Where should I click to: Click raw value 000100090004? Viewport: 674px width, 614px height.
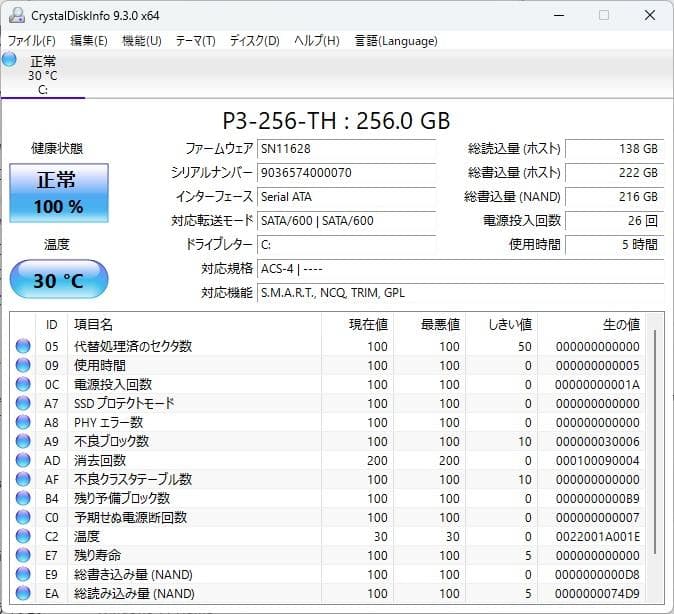click(597, 460)
